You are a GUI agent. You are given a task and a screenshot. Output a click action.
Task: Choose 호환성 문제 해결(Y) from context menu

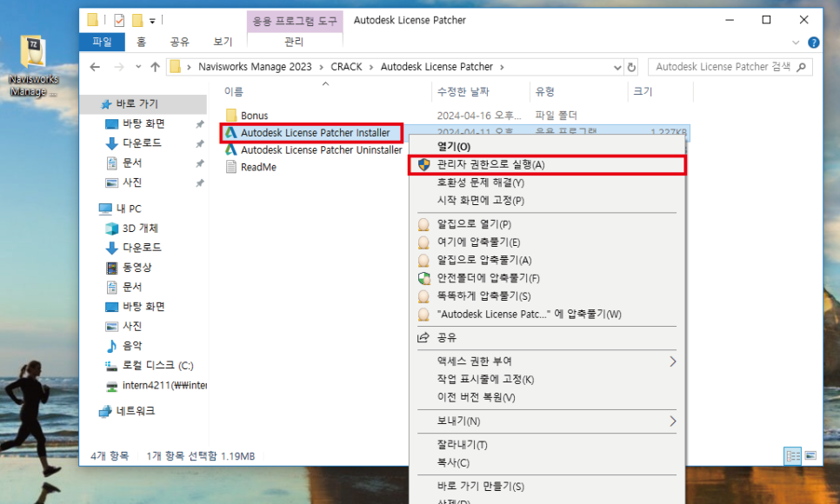(x=547, y=182)
